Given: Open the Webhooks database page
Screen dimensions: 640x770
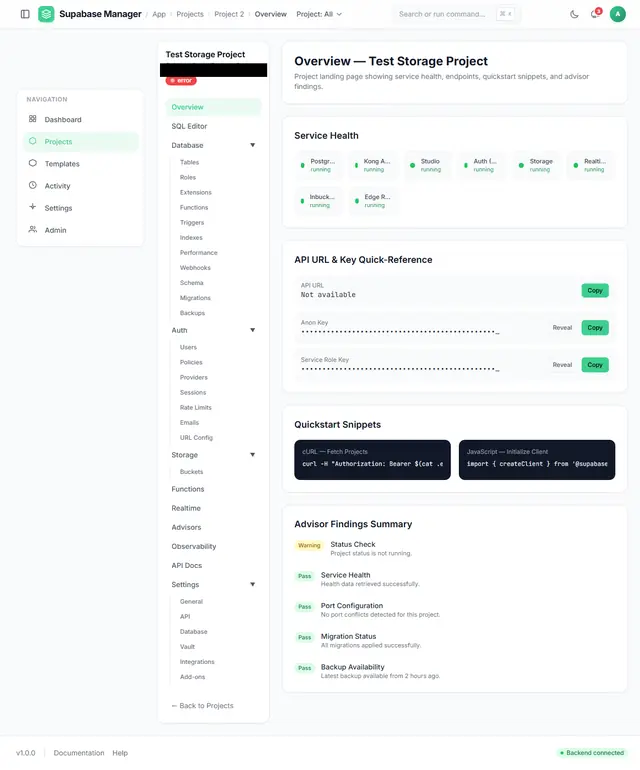Looking at the screenshot, I should pos(195,268).
